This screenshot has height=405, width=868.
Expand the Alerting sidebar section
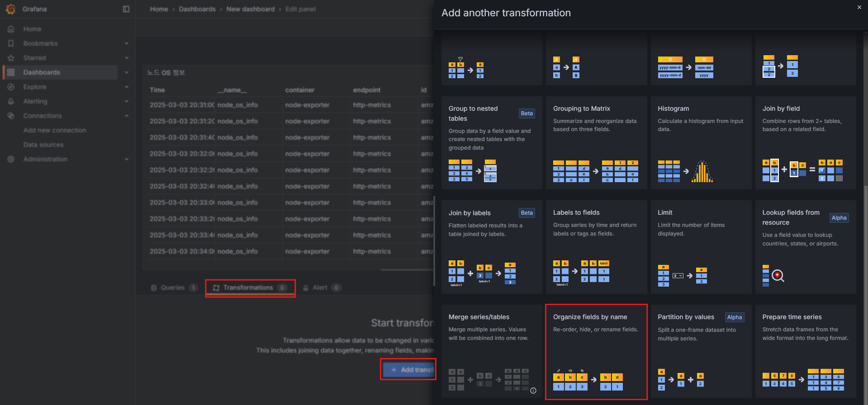coord(127,101)
